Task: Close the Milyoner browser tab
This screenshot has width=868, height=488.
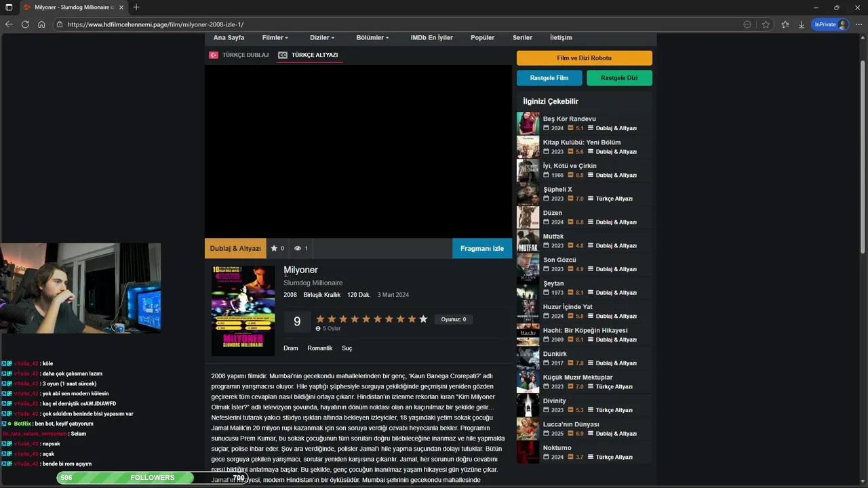Action: (x=122, y=7)
